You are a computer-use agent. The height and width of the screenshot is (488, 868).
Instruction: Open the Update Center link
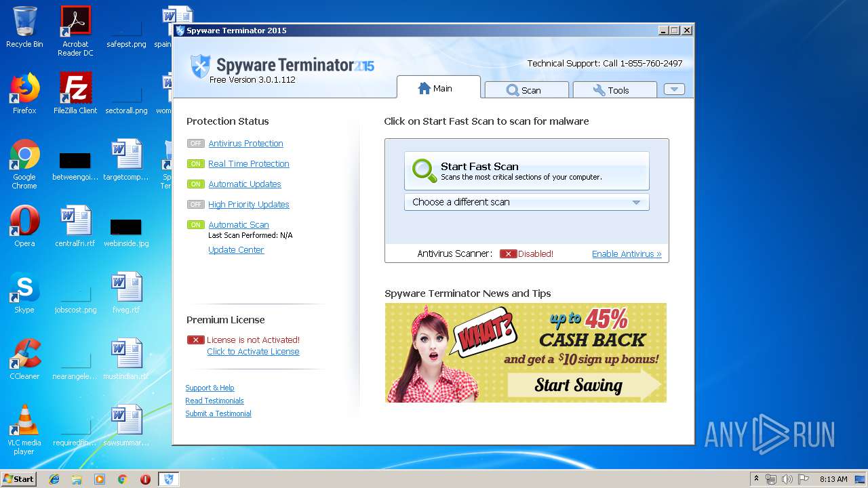pyautogui.click(x=236, y=250)
